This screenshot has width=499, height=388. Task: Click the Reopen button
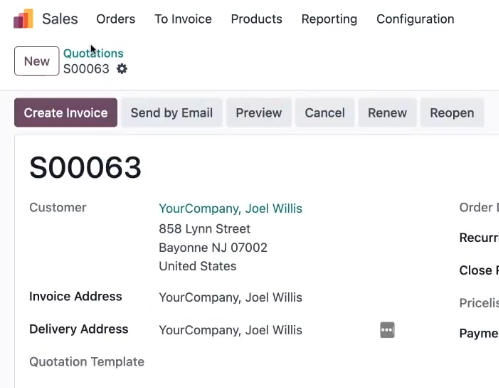click(452, 113)
